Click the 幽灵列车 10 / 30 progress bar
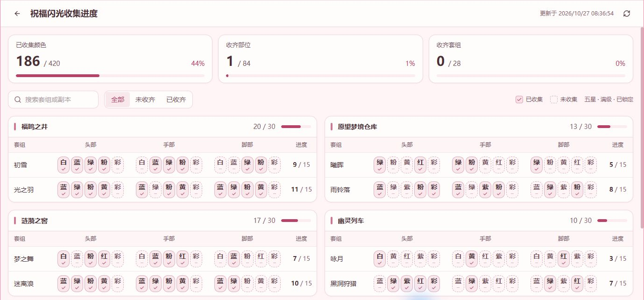Image resolution: width=644 pixels, height=300 pixels. (x=612, y=221)
